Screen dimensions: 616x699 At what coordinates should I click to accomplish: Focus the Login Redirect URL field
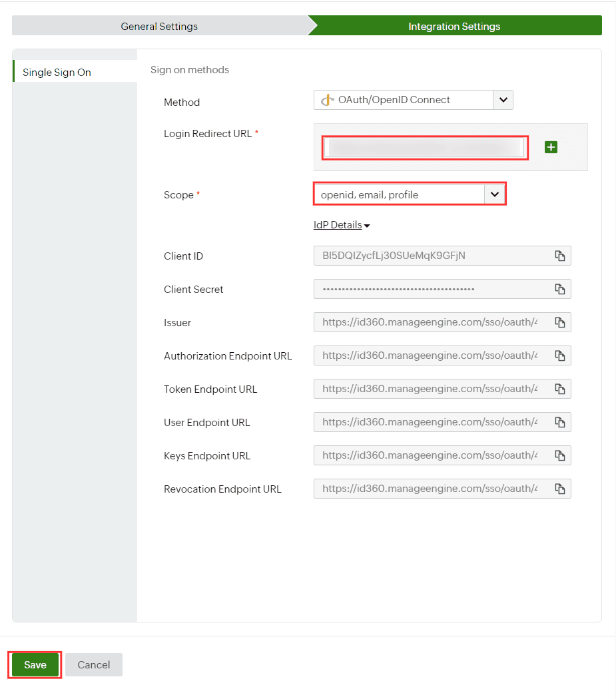(x=424, y=148)
